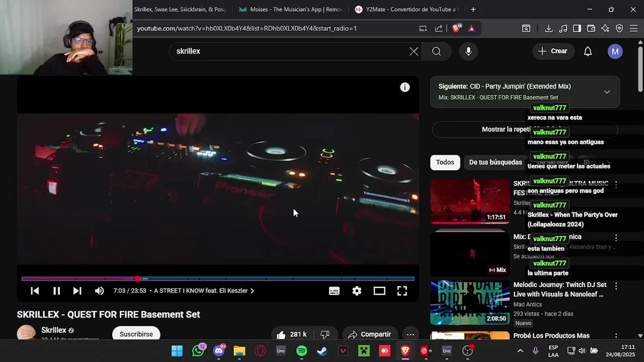The height and width of the screenshot is (362, 644).
Task: Open a new browser tab
Action: coord(473,10)
